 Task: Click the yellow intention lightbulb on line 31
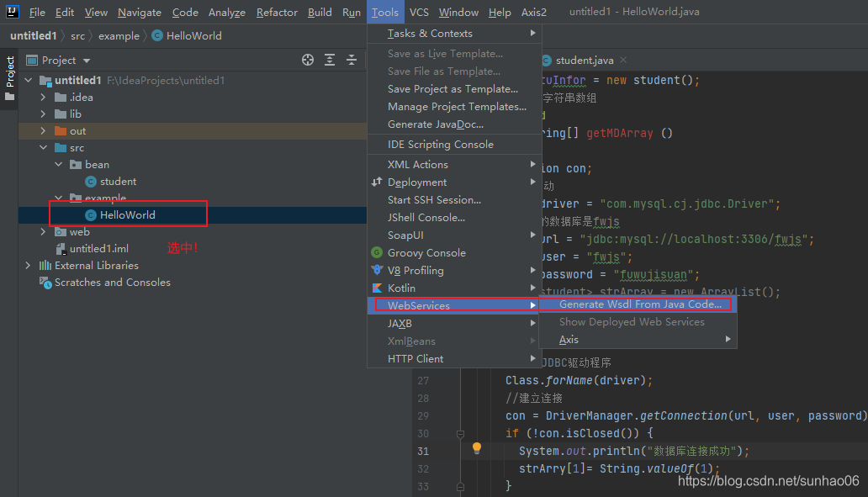[477, 448]
